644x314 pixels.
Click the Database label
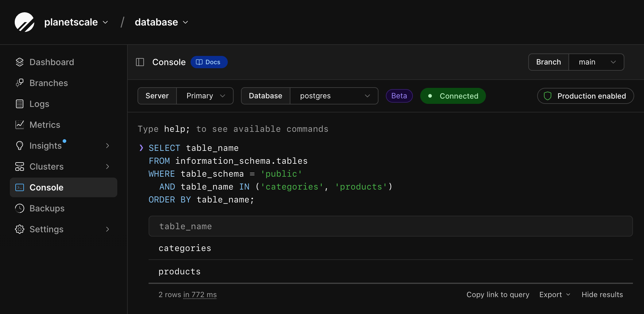266,96
